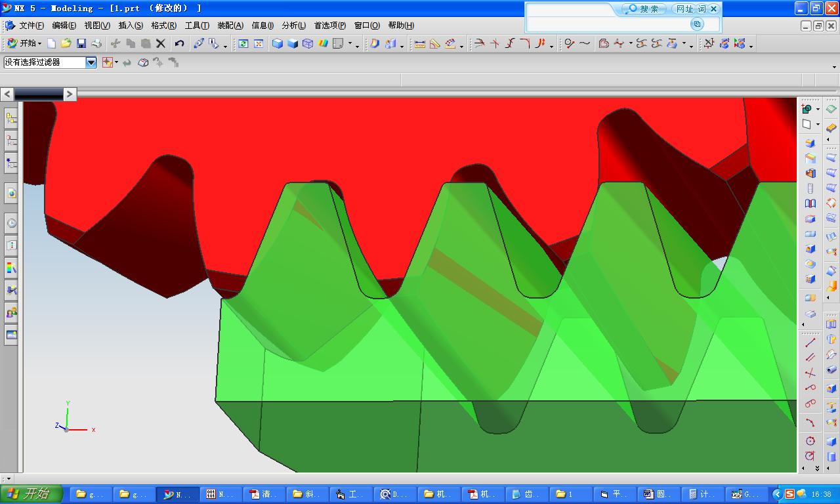Screen dimensions: 840x504
Task: Expand the last top toolbar options arrow
Action: tap(751, 45)
